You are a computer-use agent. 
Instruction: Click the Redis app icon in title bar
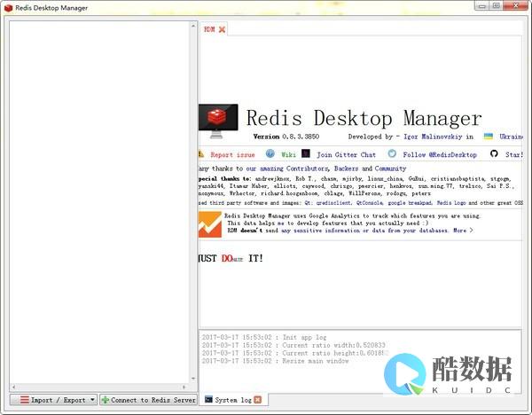point(8,8)
